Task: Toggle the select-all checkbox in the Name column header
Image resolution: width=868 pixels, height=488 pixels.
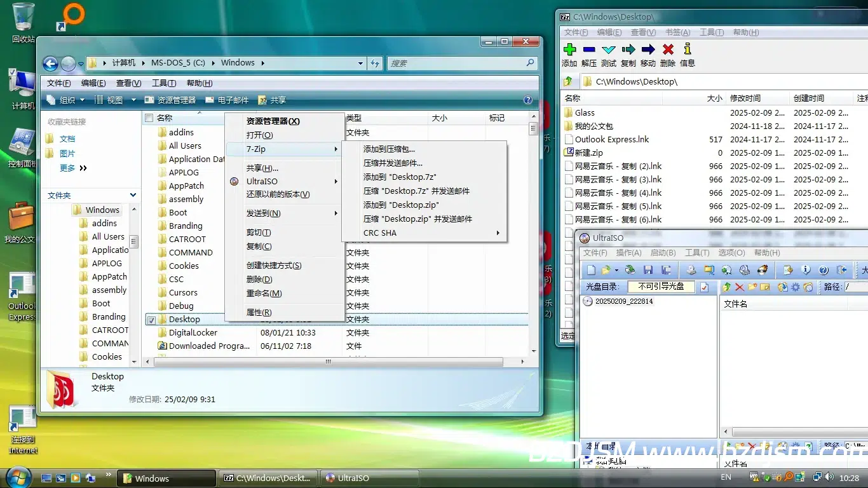Action: pos(149,118)
